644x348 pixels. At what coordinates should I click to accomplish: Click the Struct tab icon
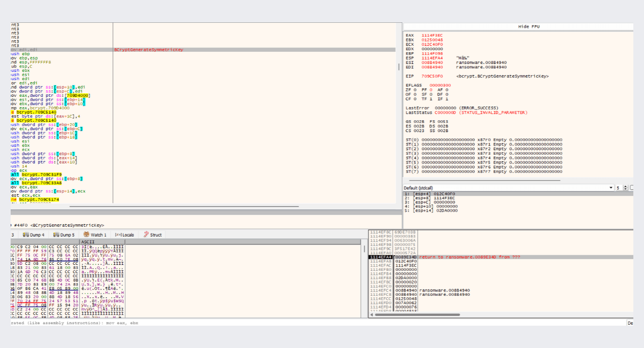(x=146, y=235)
